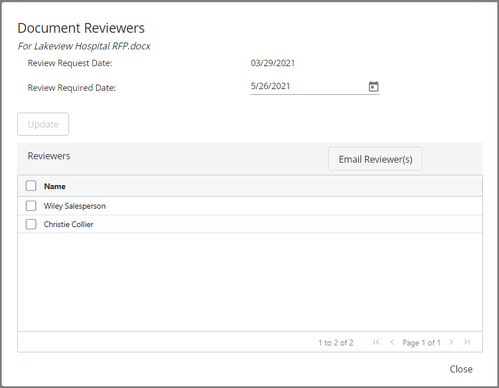Open the calendar date picker icon

[373, 87]
